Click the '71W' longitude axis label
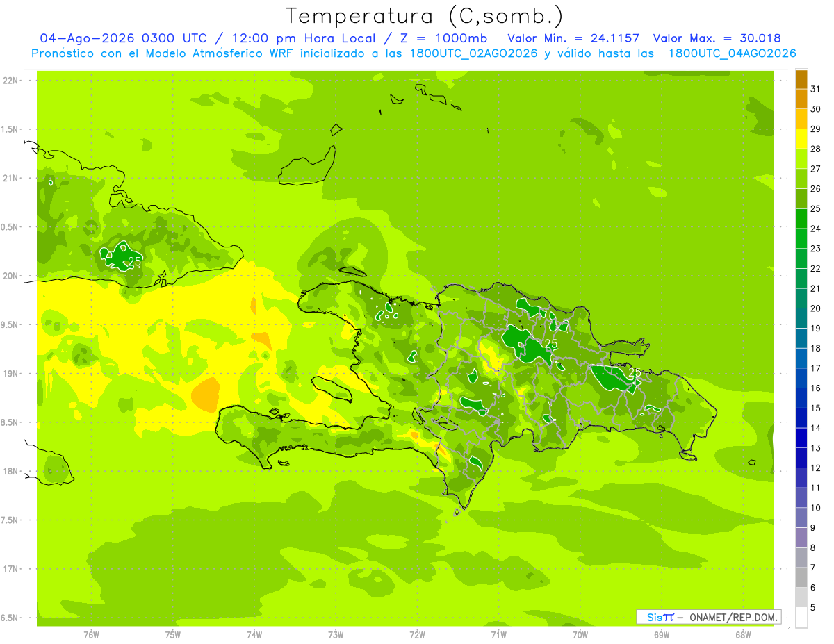Image resolution: width=834 pixels, height=644 pixels. 498,634
